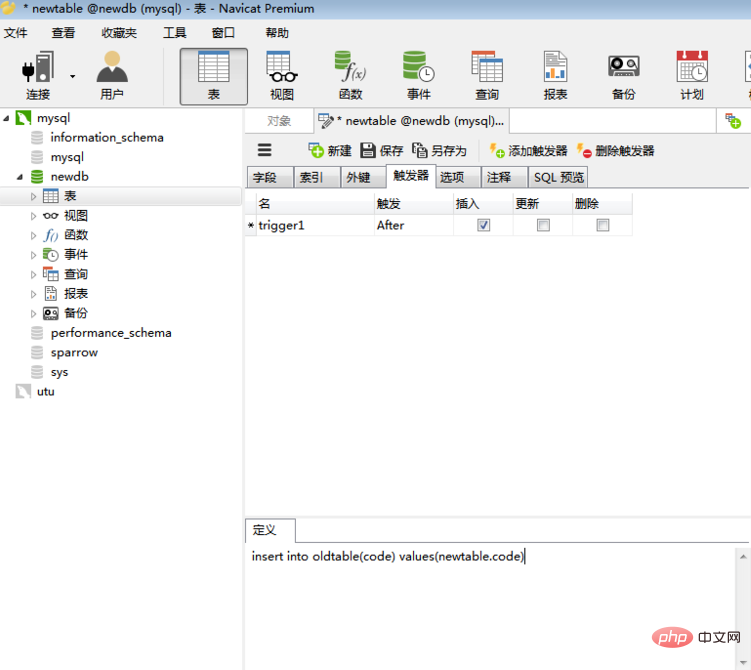Open the 查询 query toolbar icon
This screenshot has width=751, height=670.
(487, 76)
